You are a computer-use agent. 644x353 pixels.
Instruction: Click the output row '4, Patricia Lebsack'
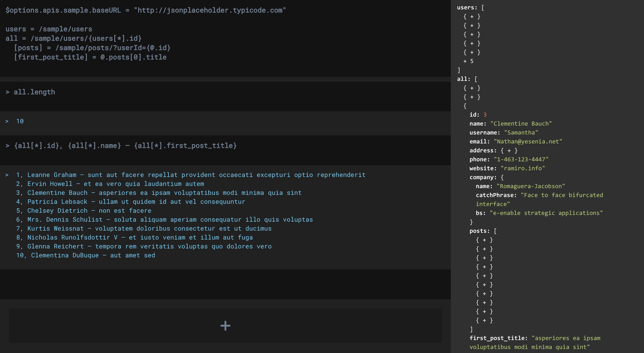[131, 202]
